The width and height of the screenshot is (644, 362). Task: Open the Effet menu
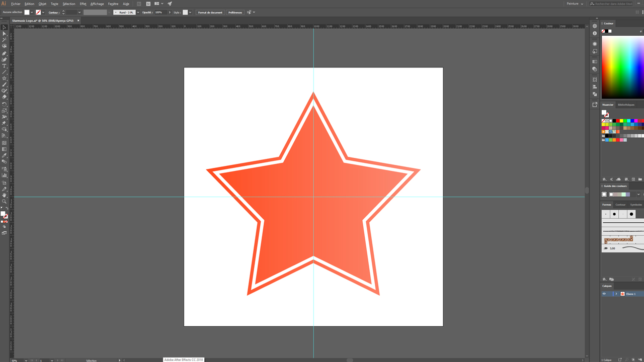tap(83, 4)
